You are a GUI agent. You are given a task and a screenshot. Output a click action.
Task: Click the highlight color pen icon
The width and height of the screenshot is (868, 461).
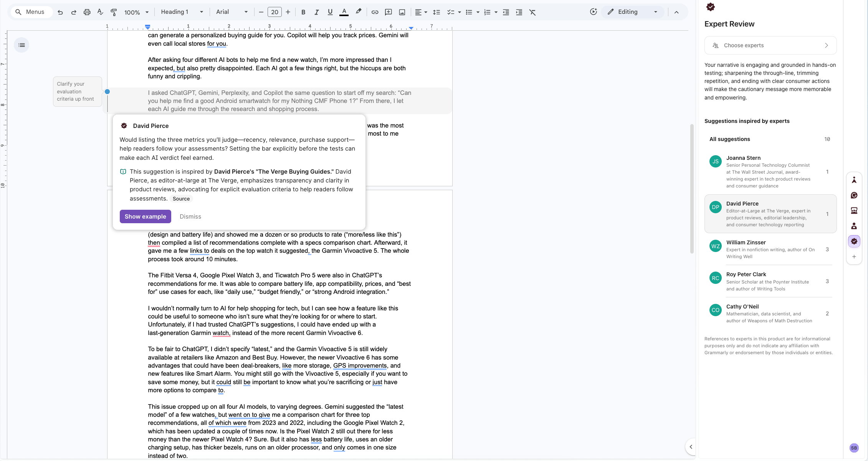click(358, 12)
